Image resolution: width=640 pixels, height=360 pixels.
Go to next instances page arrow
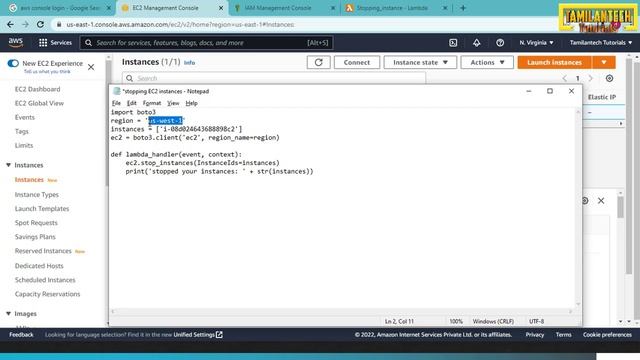(x=591, y=78)
